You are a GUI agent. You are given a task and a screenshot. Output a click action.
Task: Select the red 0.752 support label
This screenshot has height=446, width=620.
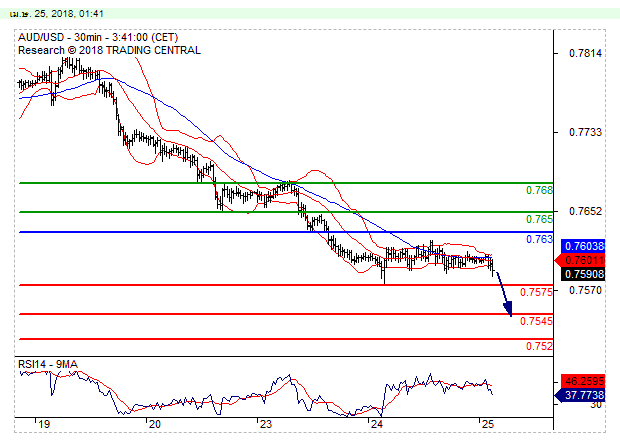tap(539, 346)
